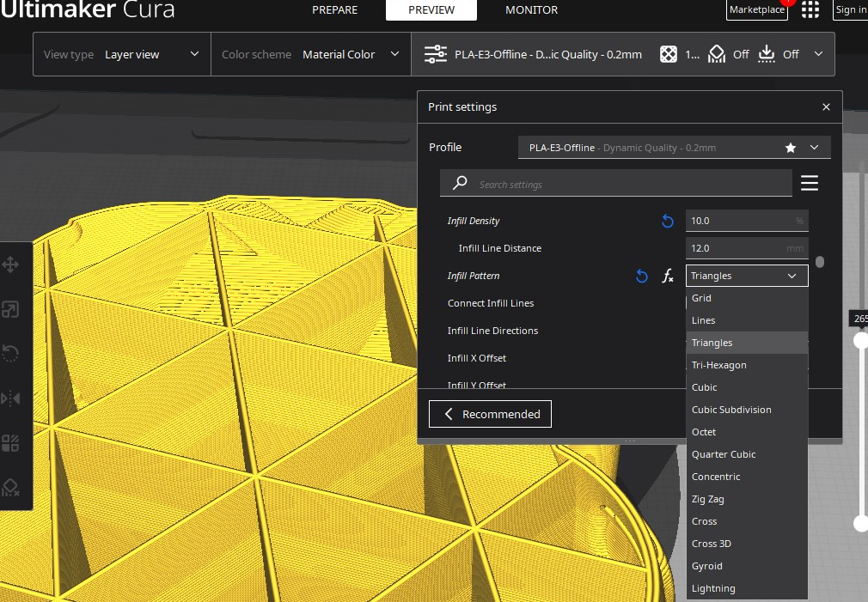Choose Gyroid from infill pattern list
The width and height of the screenshot is (868, 602).
(707, 566)
